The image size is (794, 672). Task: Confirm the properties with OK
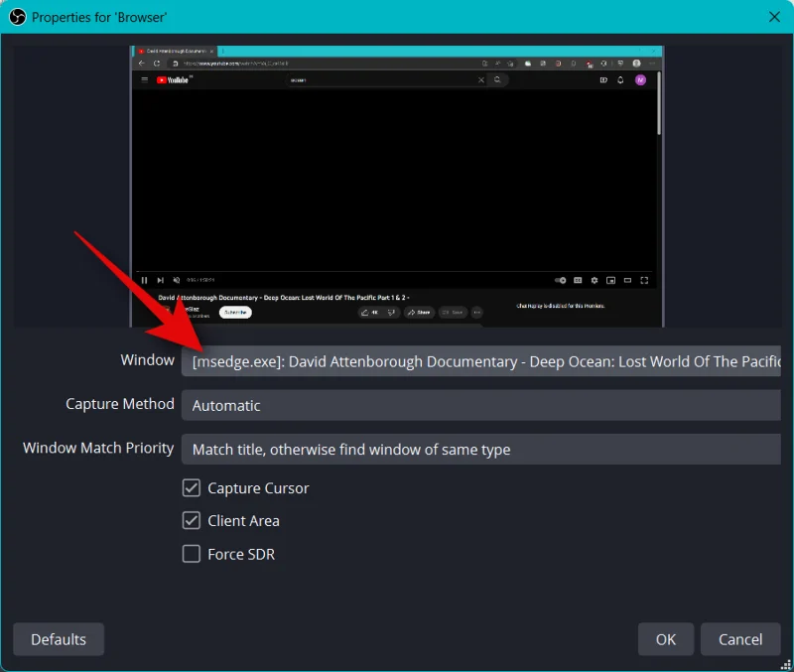pyautogui.click(x=665, y=639)
